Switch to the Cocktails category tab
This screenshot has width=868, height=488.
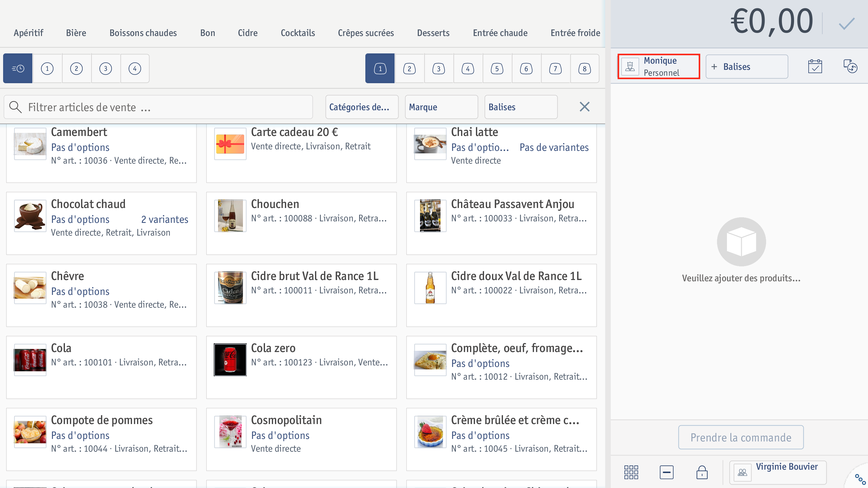pos(298,33)
